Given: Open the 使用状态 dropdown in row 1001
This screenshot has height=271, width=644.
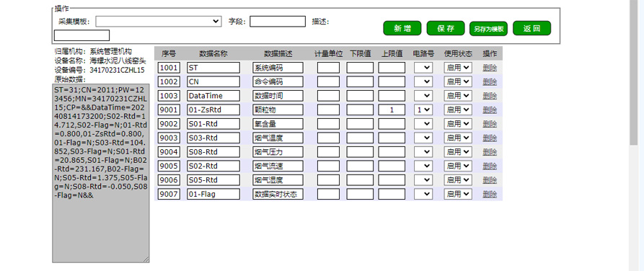Looking at the screenshot, I should (x=458, y=68).
